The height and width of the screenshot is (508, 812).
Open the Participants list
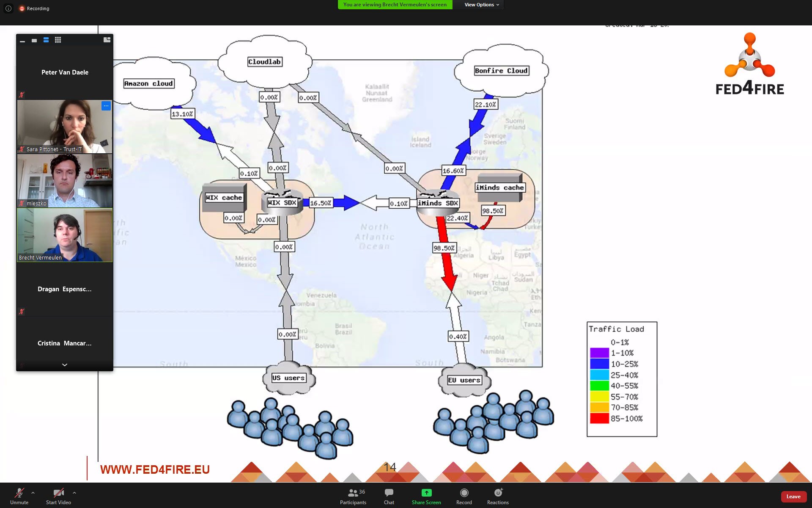(x=353, y=496)
